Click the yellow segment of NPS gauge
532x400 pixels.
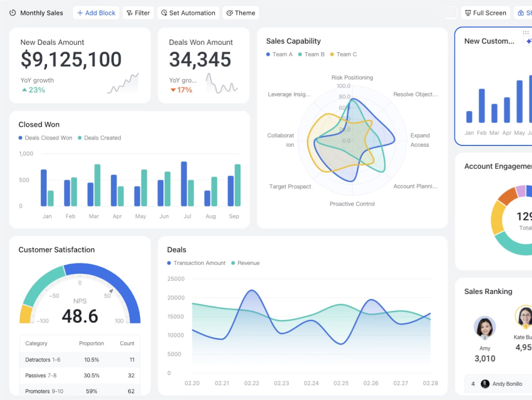26,314
